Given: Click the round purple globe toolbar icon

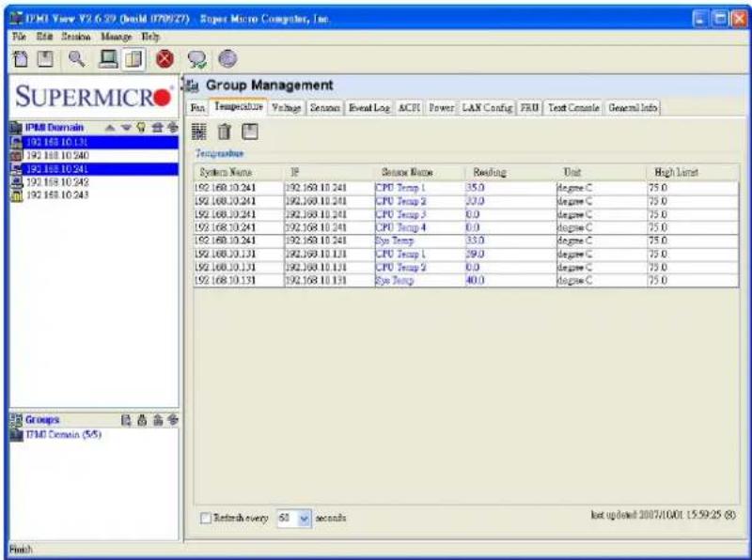Looking at the screenshot, I should [x=227, y=58].
